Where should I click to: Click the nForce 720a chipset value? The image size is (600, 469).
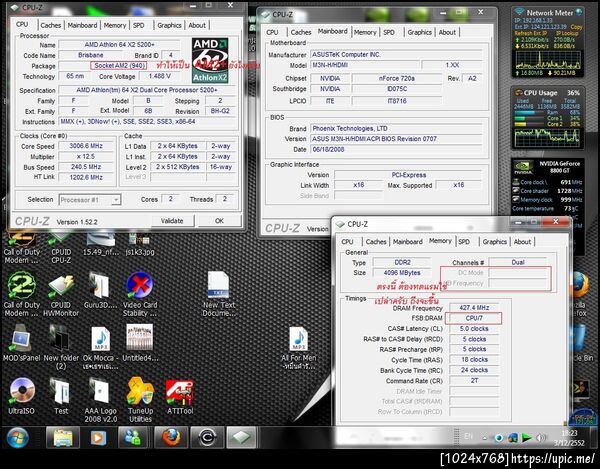click(396, 78)
